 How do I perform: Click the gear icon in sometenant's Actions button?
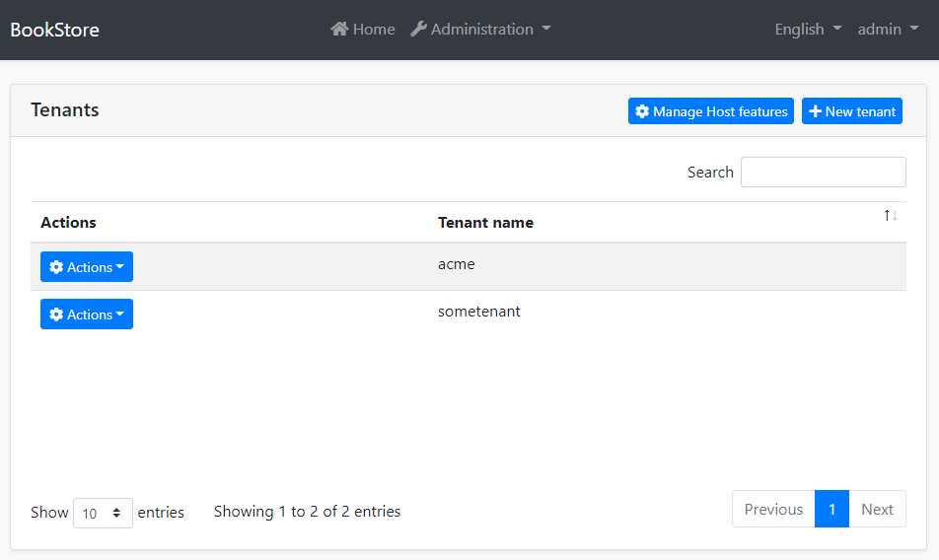56,315
